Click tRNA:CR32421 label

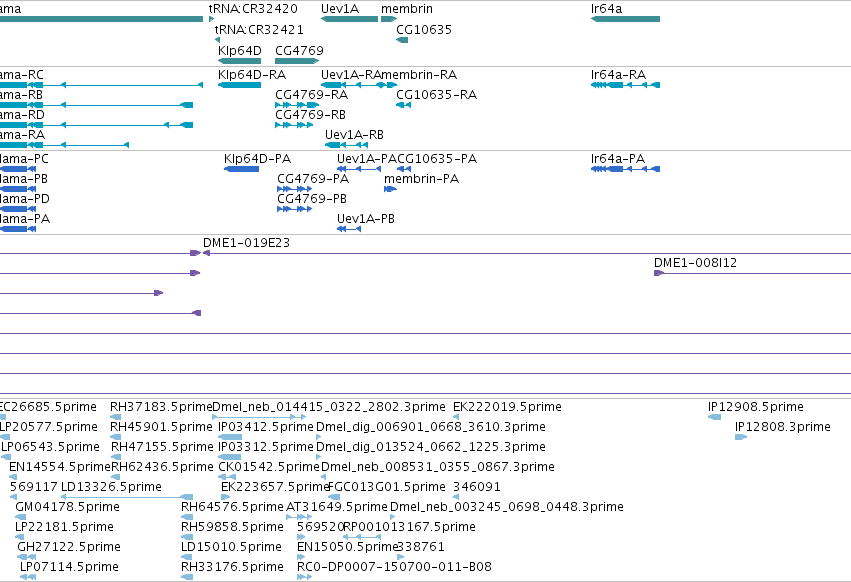259,29
